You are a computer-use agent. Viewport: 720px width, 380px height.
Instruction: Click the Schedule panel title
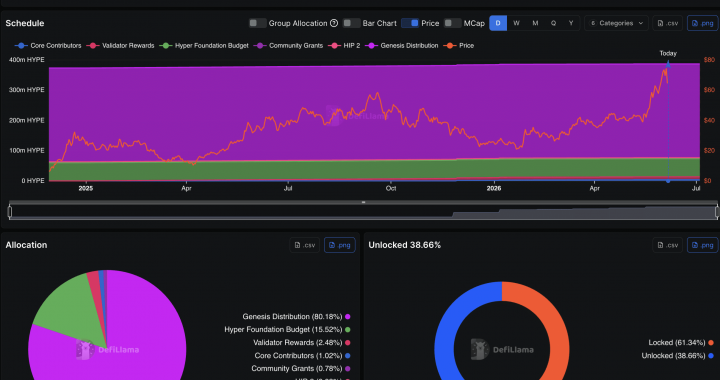tap(25, 23)
